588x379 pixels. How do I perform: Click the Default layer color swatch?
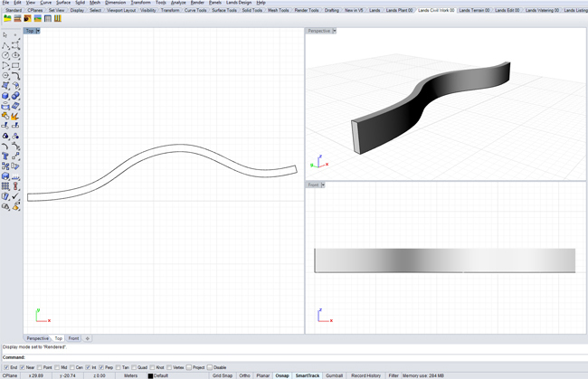(150, 375)
